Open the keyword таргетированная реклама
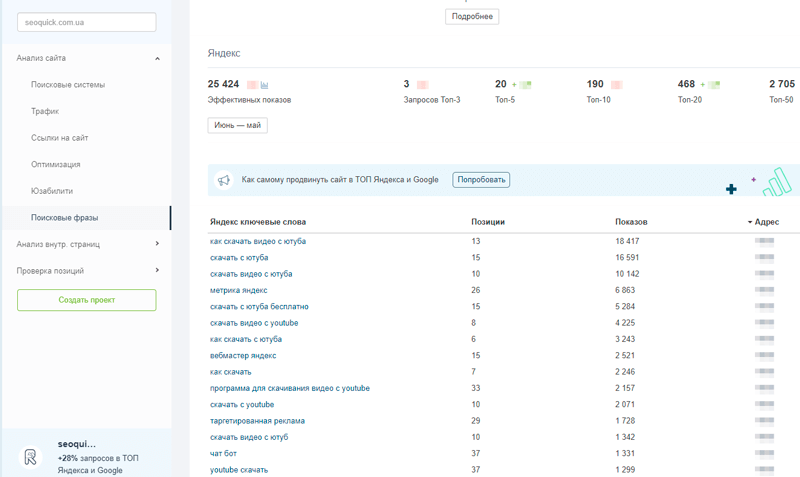Image resolution: width=800 pixels, height=477 pixels. coord(257,421)
